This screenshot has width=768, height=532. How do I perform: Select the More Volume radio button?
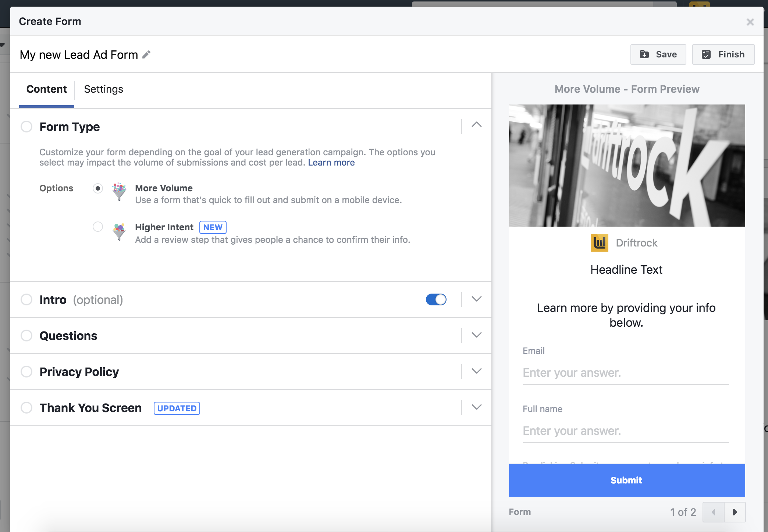(97, 188)
